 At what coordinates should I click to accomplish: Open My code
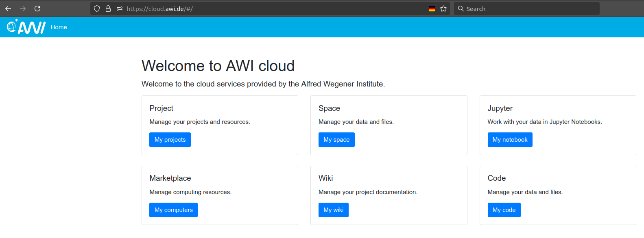[x=504, y=210]
